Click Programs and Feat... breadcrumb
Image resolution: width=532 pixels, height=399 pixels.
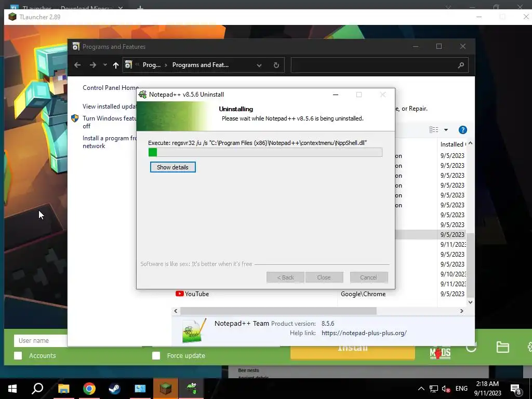pos(200,65)
